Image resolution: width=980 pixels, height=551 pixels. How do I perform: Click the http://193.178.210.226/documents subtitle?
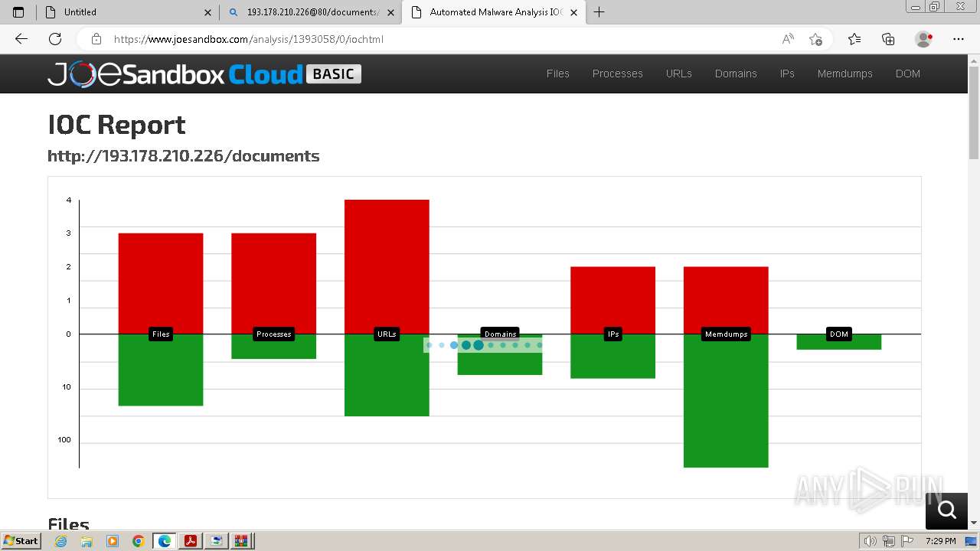(x=183, y=156)
